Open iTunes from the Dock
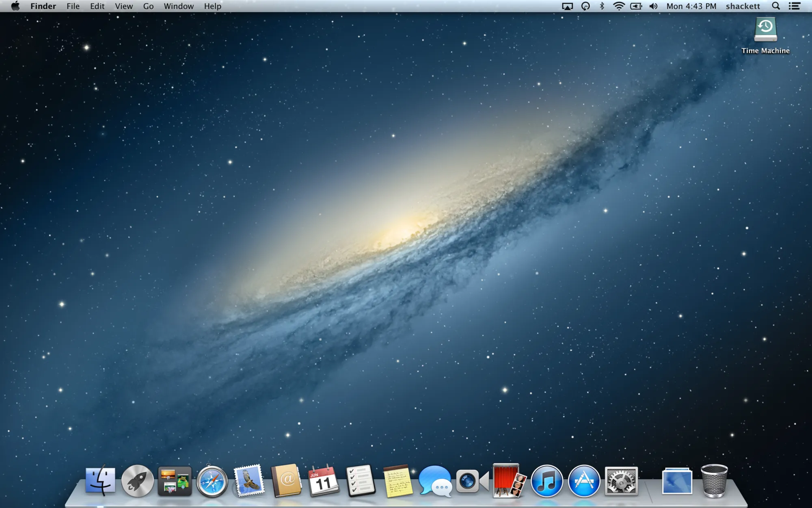Screen dimensions: 812x508 pos(546,481)
